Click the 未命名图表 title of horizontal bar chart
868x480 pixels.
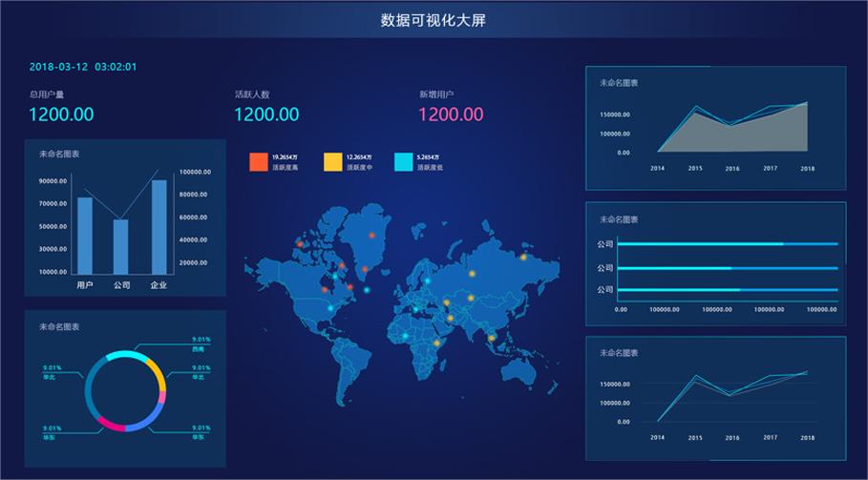619,219
